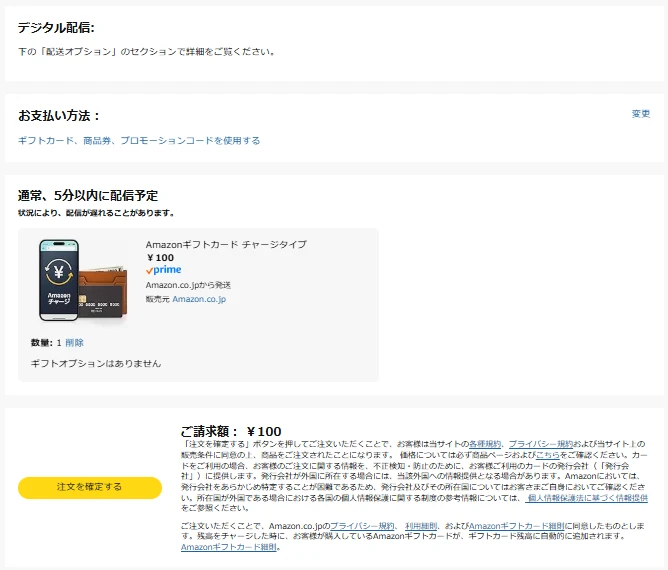Click the ￥100 item price under product title
Image resolution: width=668 pixels, height=570 pixels.
coord(160,258)
